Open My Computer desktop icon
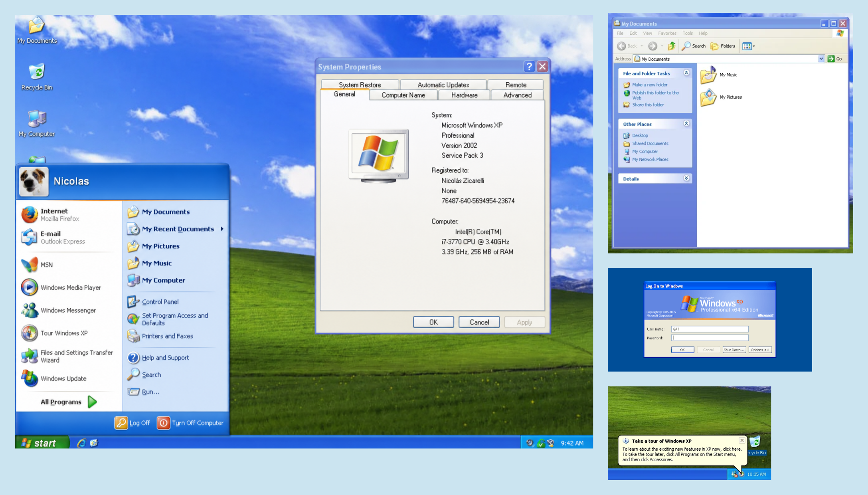Image resolution: width=868 pixels, height=495 pixels. tap(37, 123)
